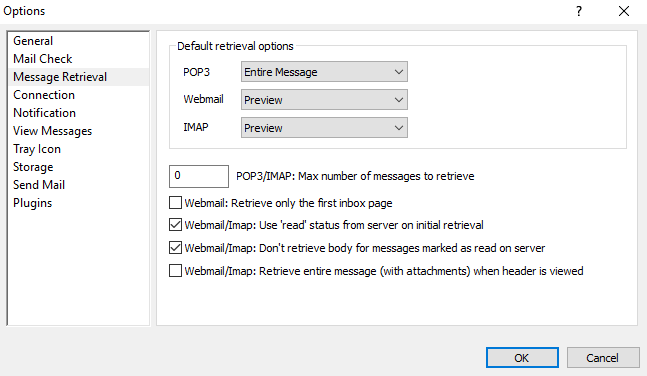647x376 pixels.
Task: Click the IMAP label text
Action: [x=196, y=127]
